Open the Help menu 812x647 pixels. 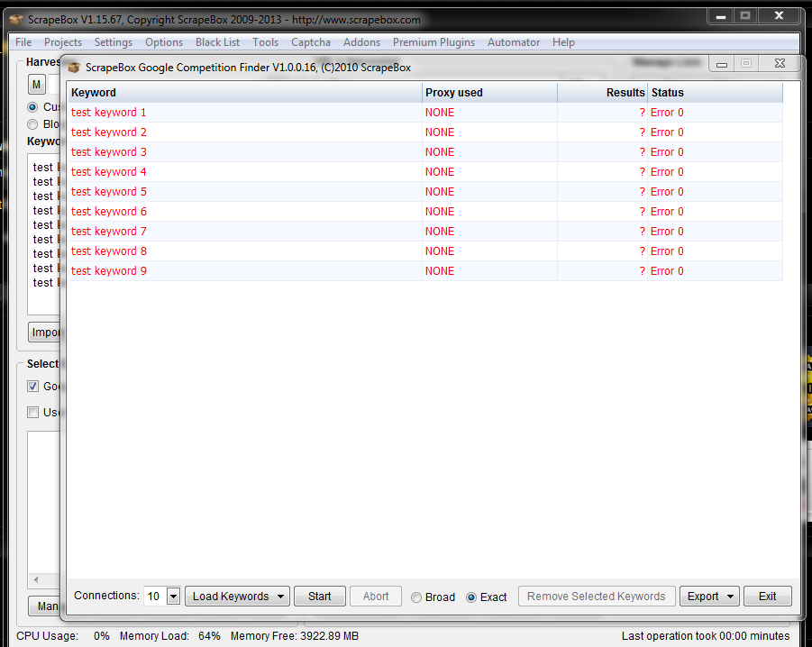pos(563,42)
